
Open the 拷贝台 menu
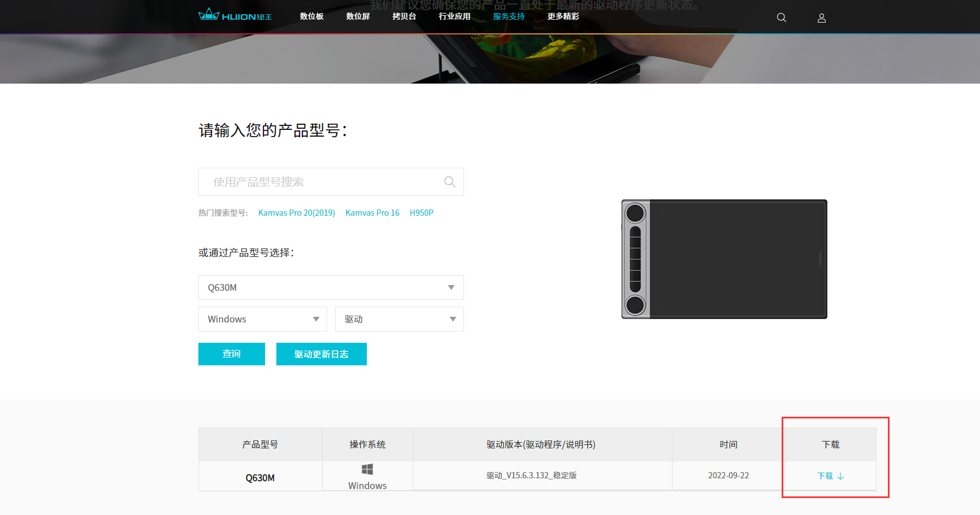coord(405,16)
